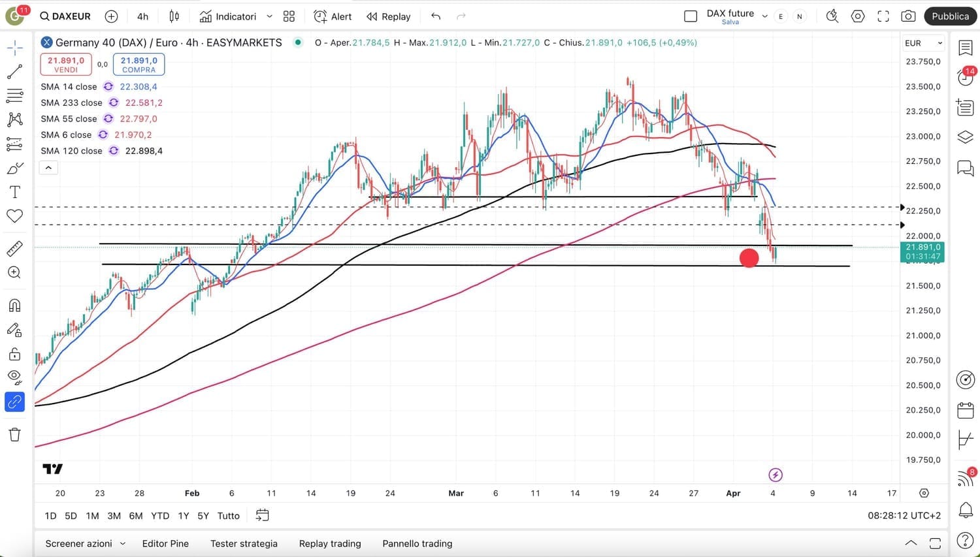Click the layout square next to DAX future
The image size is (980, 557).
click(691, 16)
